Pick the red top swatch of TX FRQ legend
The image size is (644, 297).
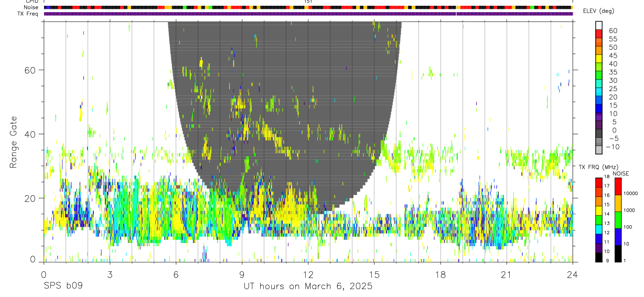[599, 182]
